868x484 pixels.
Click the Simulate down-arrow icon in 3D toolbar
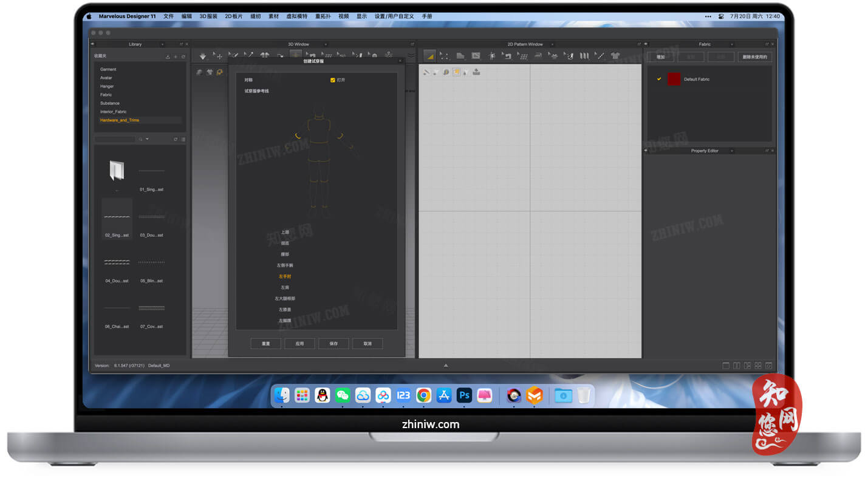coord(203,56)
